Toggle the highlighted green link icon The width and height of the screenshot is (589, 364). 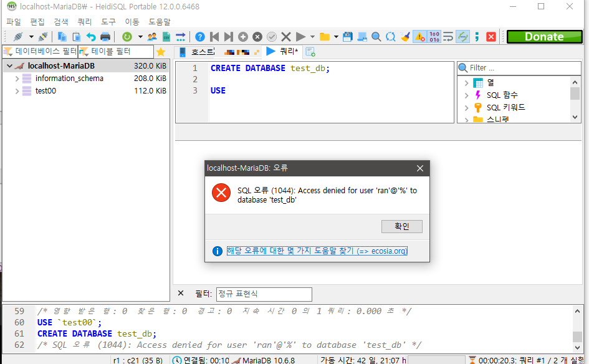tap(462, 37)
